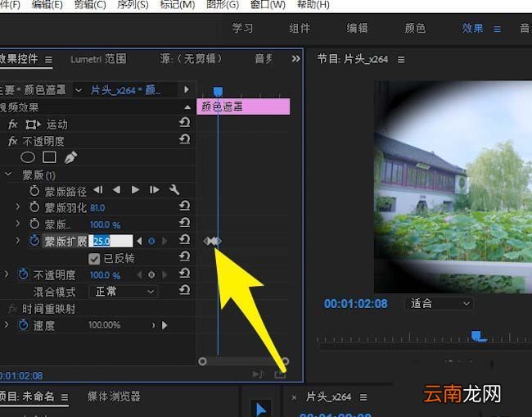Click the 蒙版扩展 value input field

coord(111,241)
